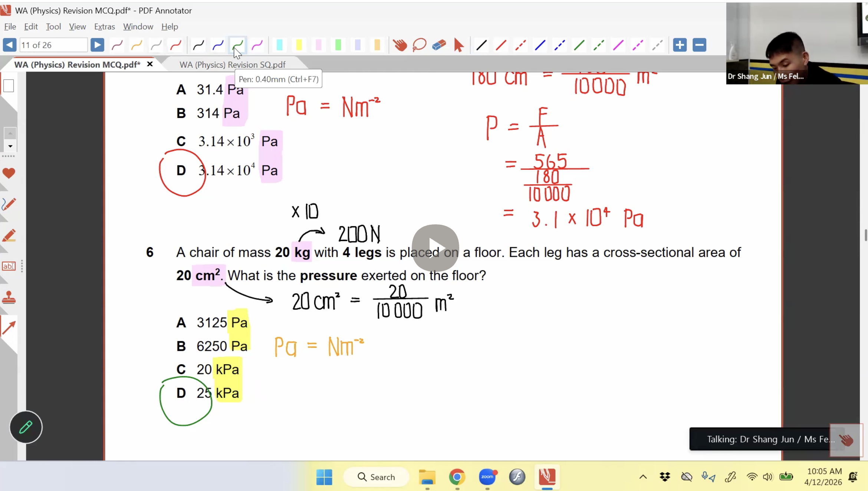Expand the sidebar down-arrow dropdown
Viewport: 868px width, 491px height.
[10, 146]
